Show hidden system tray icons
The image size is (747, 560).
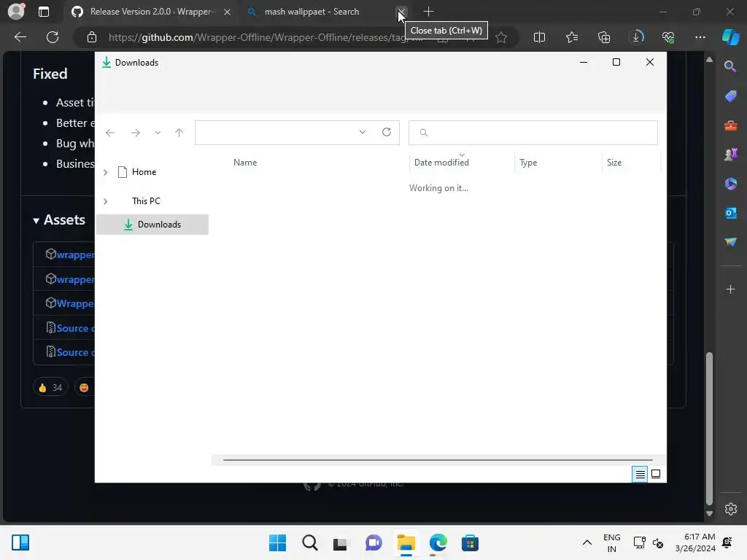(x=587, y=542)
